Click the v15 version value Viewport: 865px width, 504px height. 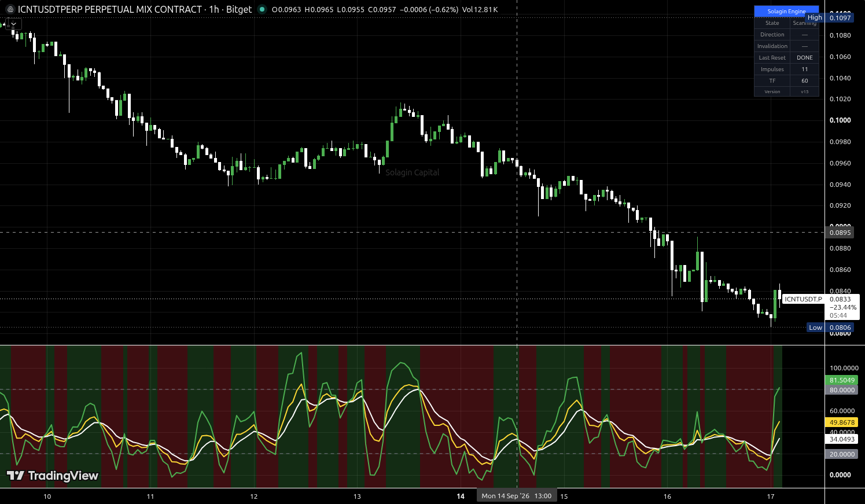(x=805, y=91)
